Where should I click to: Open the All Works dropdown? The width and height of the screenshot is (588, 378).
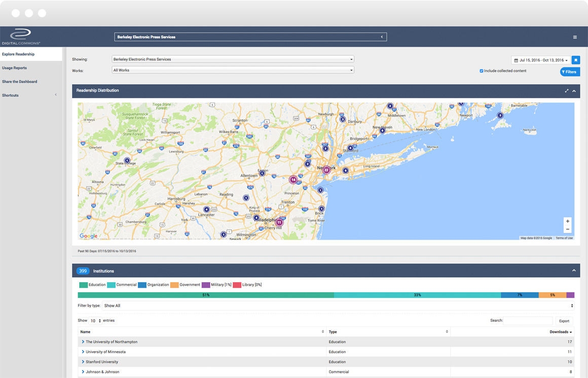pyautogui.click(x=233, y=71)
